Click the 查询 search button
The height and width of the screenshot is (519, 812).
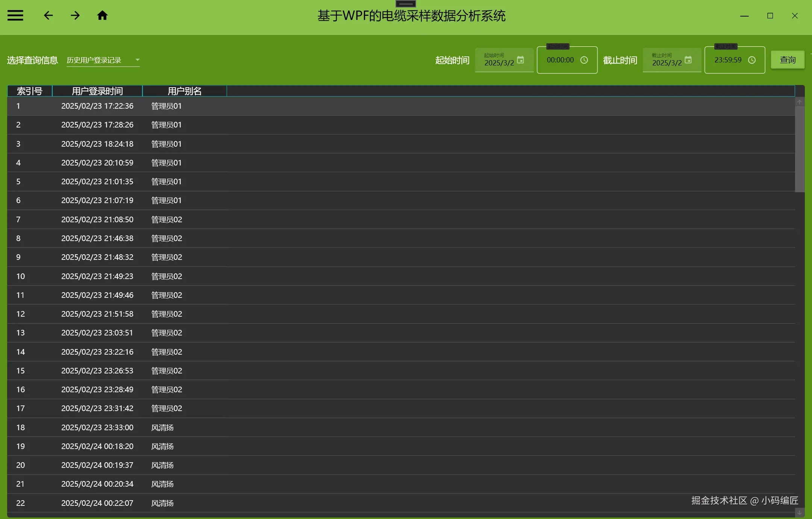788,60
